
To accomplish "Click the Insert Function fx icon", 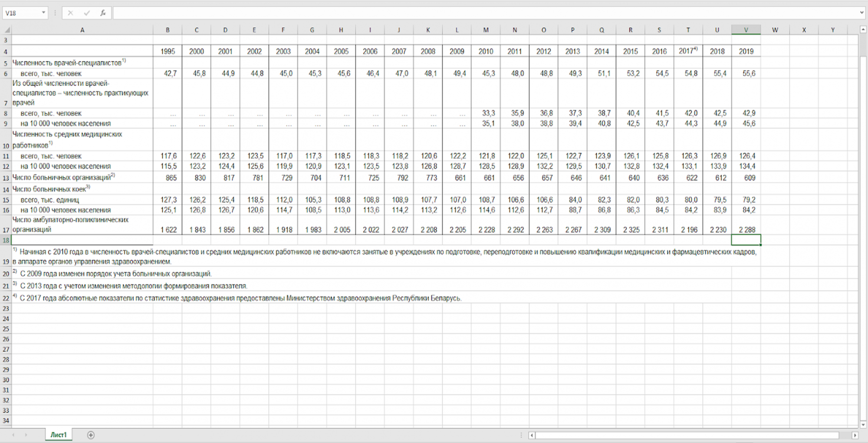I will (x=103, y=13).
